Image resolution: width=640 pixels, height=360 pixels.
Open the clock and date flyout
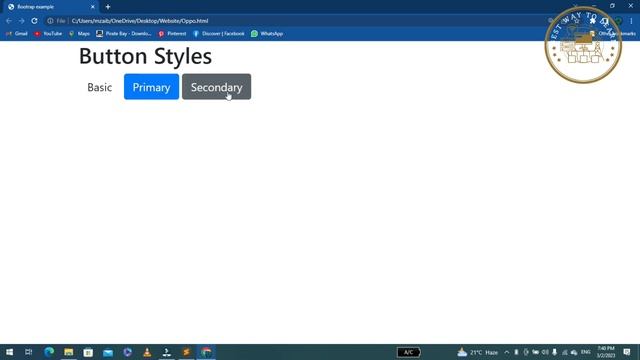click(606, 352)
